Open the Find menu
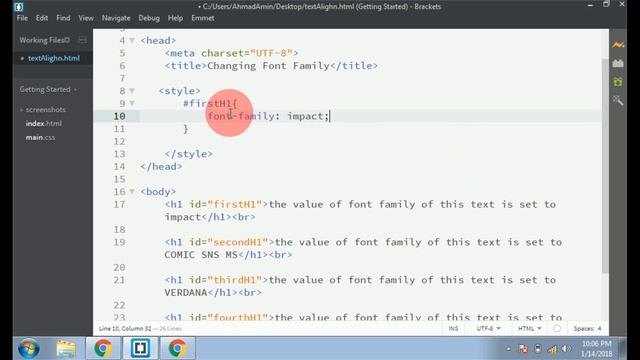This screenshot has width=640, height=360. (x=63, y=18)
